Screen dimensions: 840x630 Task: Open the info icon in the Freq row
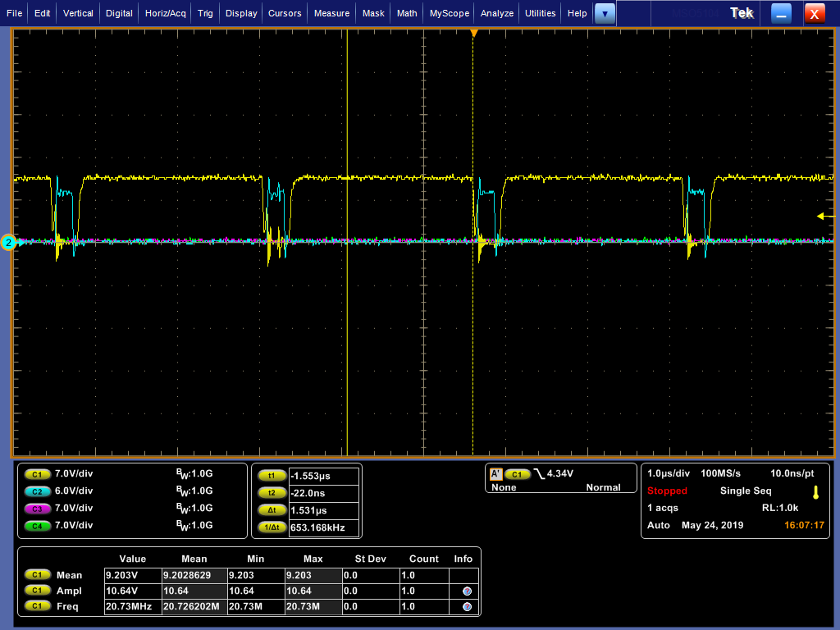(x=467, y=607)
